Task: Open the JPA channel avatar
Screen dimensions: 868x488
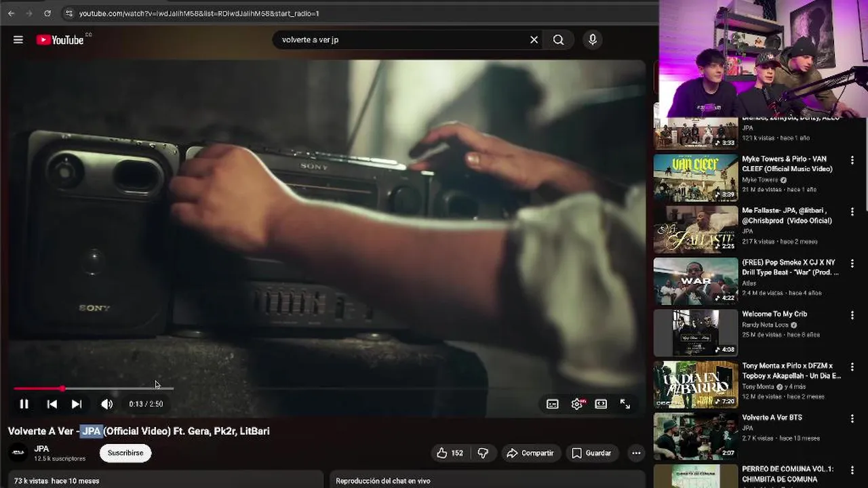Action: coord(18,453)
